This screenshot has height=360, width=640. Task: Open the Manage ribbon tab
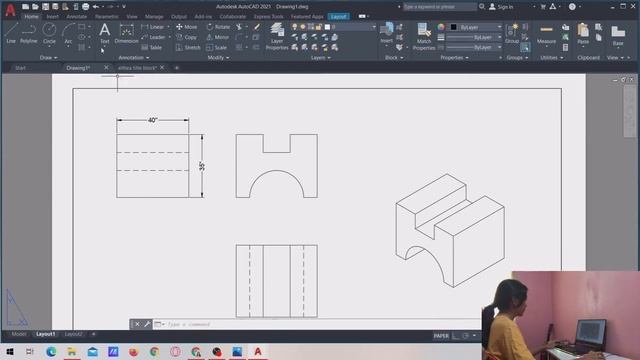point(154,17)
